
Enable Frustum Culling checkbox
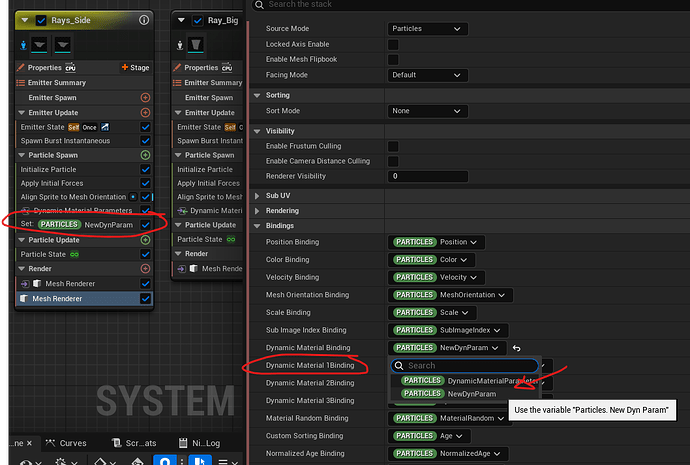coord(393,147)
